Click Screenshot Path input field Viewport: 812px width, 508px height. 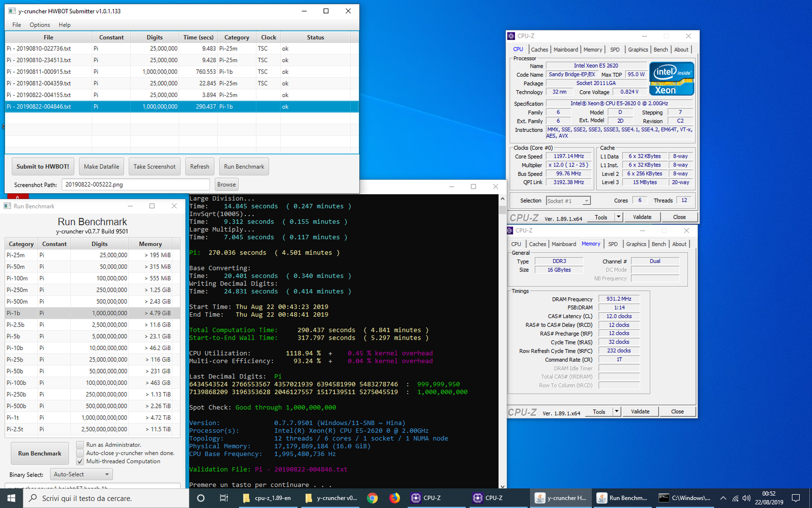pyautogui.click(x=136, y=184)
